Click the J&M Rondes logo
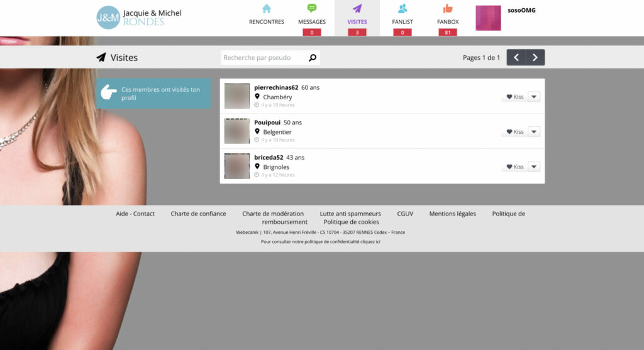This screenshot has height=350, width=644. point(139,17)
